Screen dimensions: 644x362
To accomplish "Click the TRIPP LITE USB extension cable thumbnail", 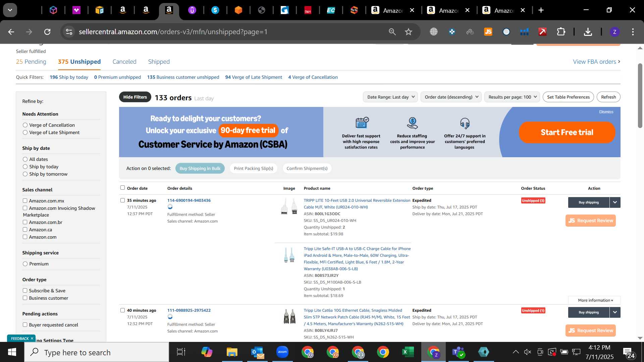I will click(x=289, y=206).
